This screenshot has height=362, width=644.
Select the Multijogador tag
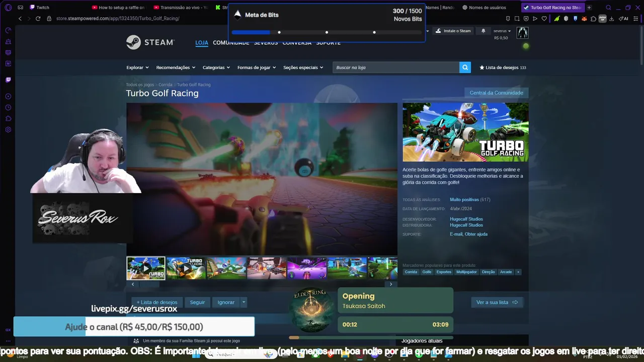point(466,272)
